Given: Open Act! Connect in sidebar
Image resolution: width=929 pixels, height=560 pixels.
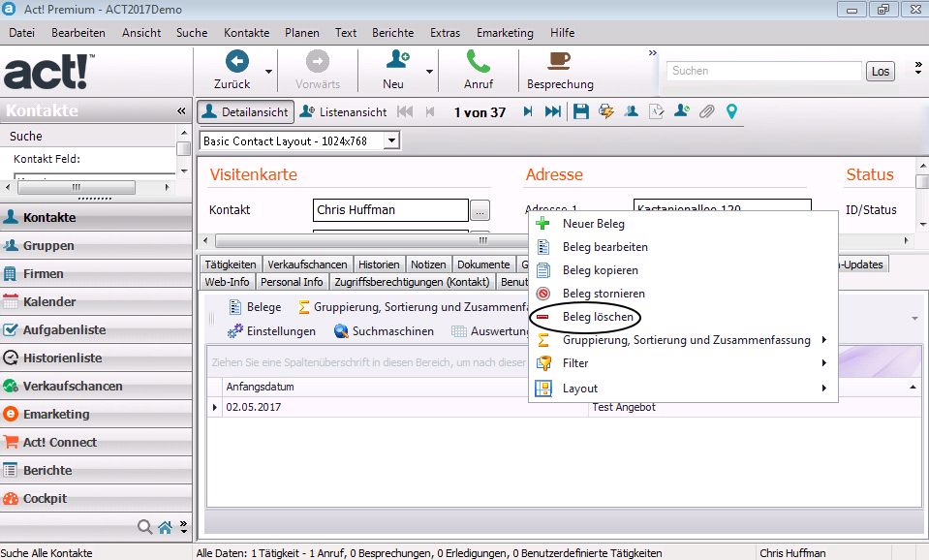Looking at the screenshot, I should pos(96,442).
